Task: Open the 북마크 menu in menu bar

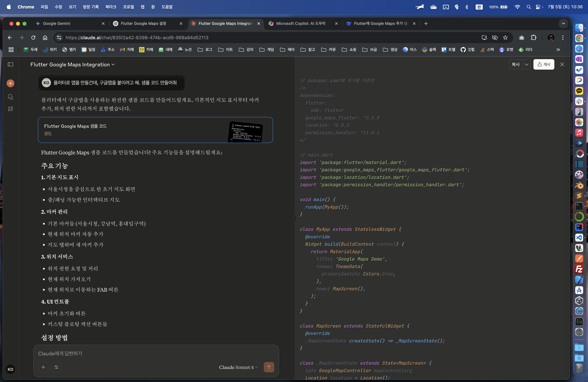Action: (111, 7)
